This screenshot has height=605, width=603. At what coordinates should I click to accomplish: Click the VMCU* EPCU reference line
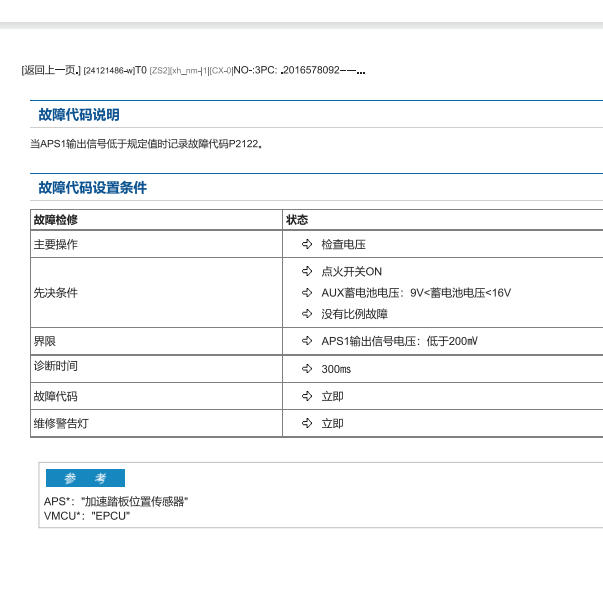87,516
